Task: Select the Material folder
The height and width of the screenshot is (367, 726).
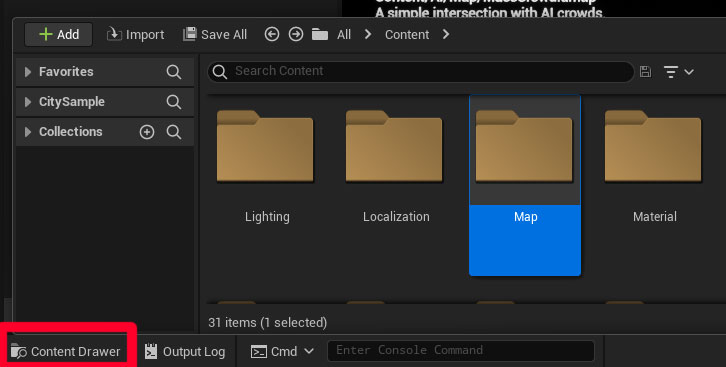Action: point(654,185)
